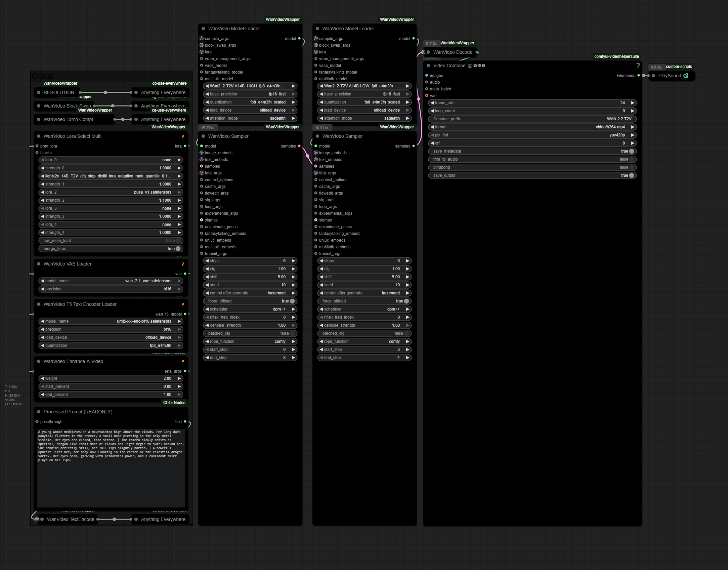Viewport: 728px width, 570px height.
Task: Click the WanVideo Enhance-A-Video help icon
Action: [x=183, y=362]
